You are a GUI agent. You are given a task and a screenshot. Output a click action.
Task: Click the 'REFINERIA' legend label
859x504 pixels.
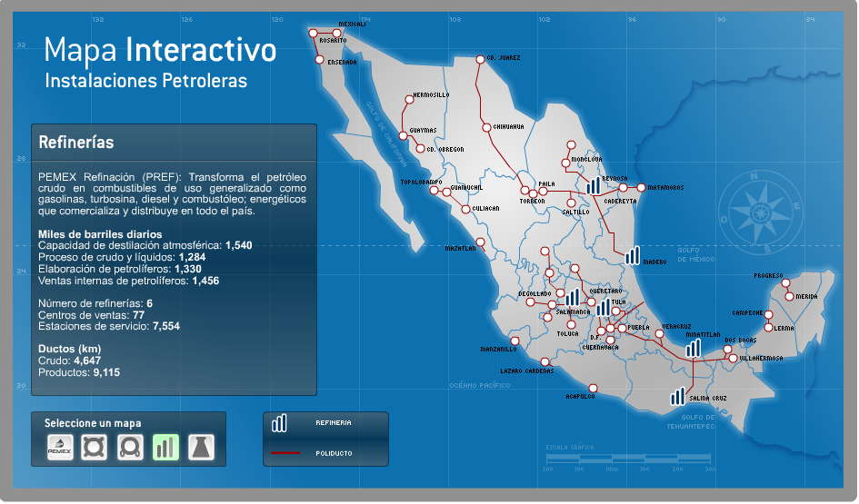pos(334,423)
